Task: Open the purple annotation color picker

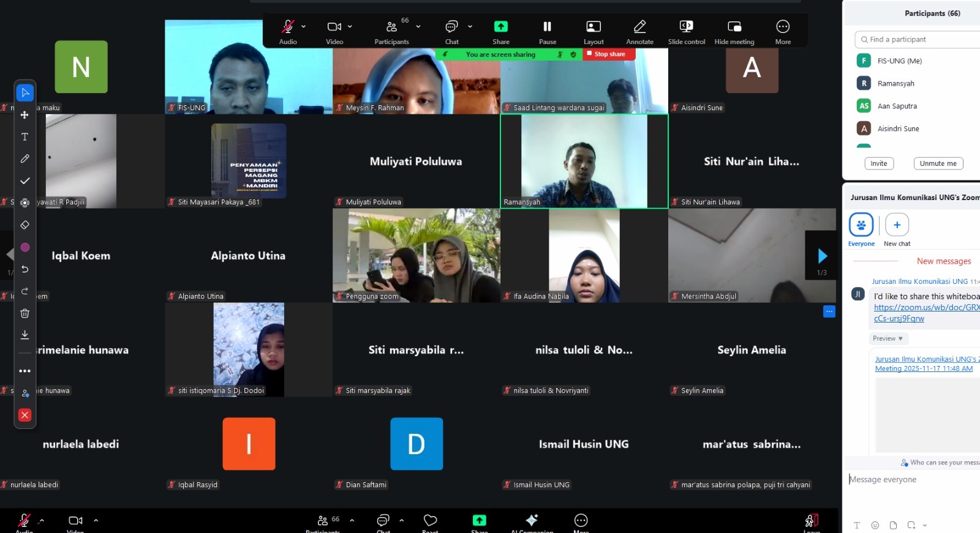Action: pyautogui.click(x=25, y=247)
